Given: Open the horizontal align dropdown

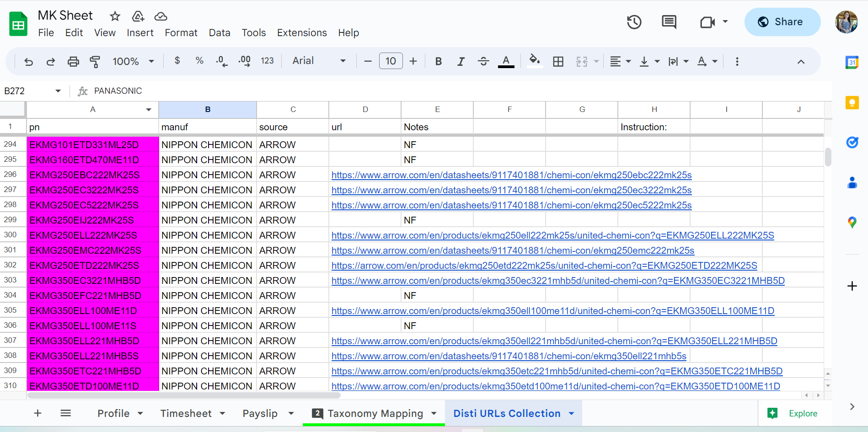Looking at the screenshot, I should click(x=621, y=61).
